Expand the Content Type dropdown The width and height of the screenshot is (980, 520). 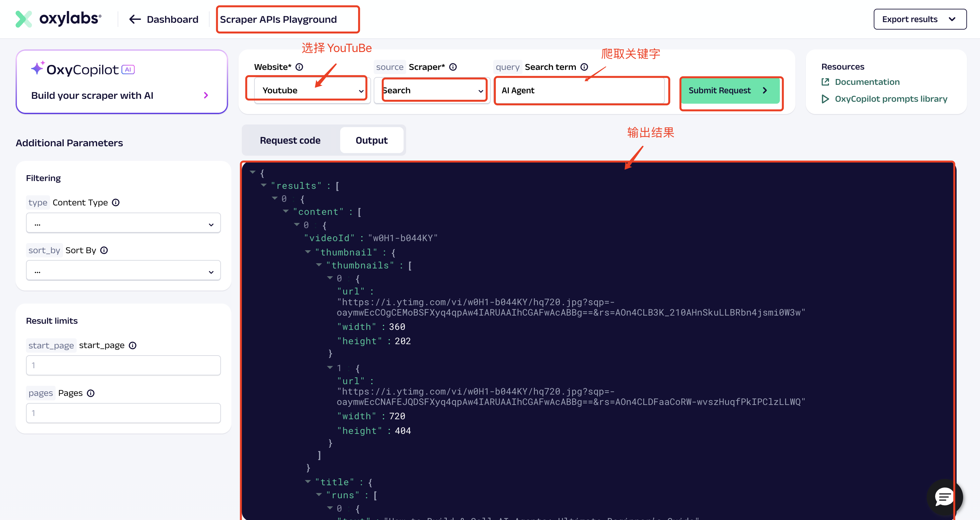pos(123,224)
